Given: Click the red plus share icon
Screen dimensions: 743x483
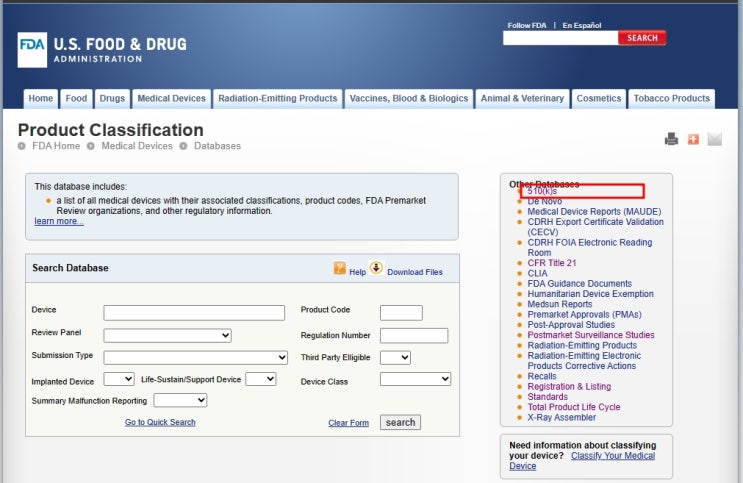Looking at the screenshot, I should (x=693, y=139).
